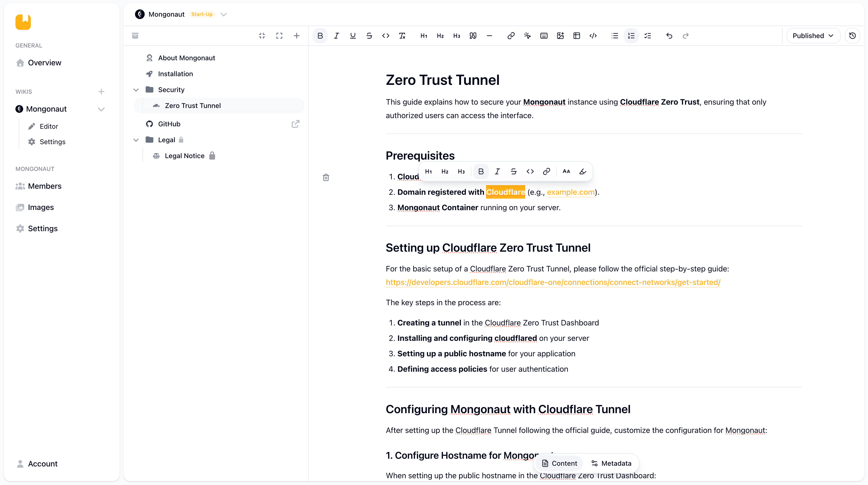This screenshot has height=485, width=868.
Task: Collapse the Security folder
Action: (136, 90)
